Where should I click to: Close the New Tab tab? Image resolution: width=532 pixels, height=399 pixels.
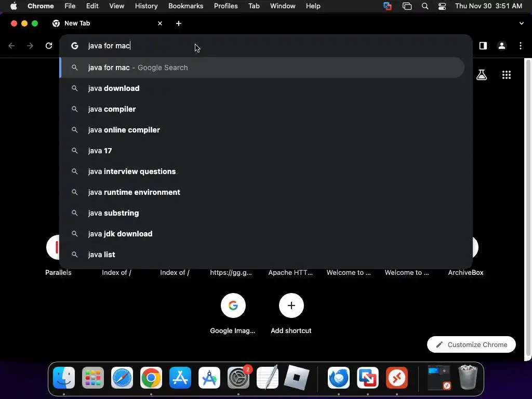coord(160,23)
